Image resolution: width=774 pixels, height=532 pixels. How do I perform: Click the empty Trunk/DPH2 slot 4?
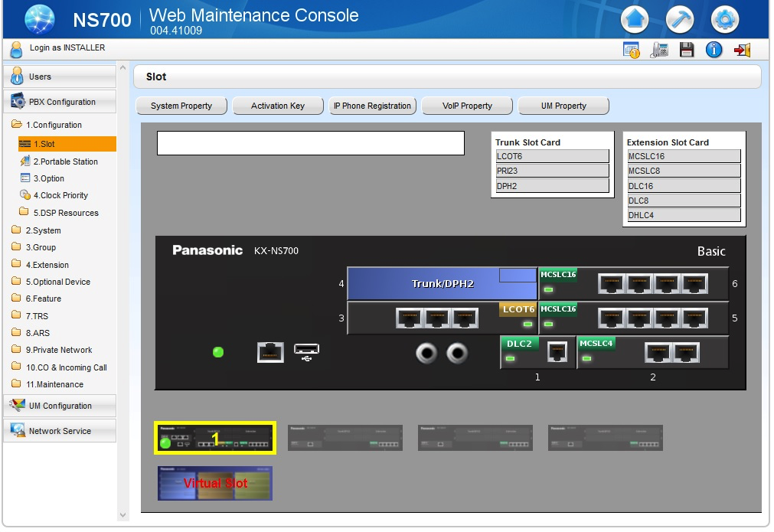point(443,284)
